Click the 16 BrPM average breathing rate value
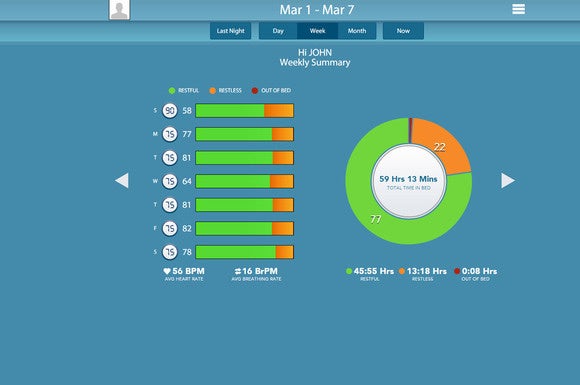This screenshot has width=580, height=385. tap(260, 271)
